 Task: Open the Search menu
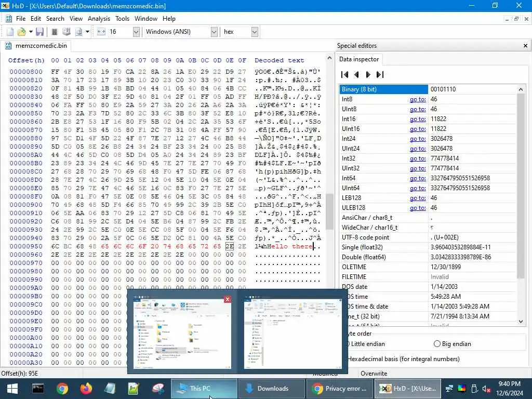pyautogui.click(x=55, y=19)
